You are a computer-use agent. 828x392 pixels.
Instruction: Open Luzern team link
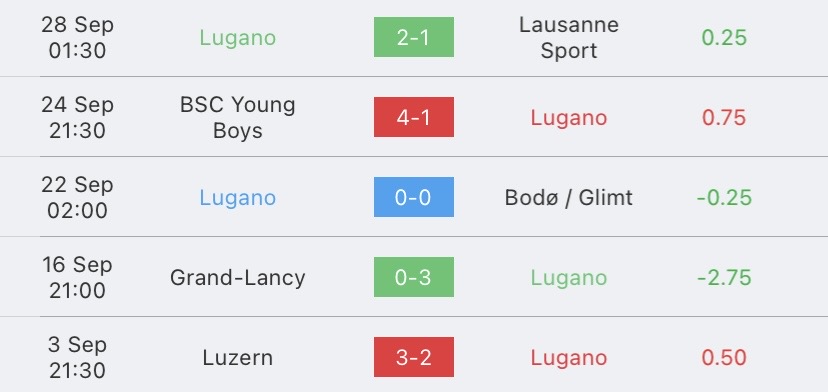pos(238,358)
